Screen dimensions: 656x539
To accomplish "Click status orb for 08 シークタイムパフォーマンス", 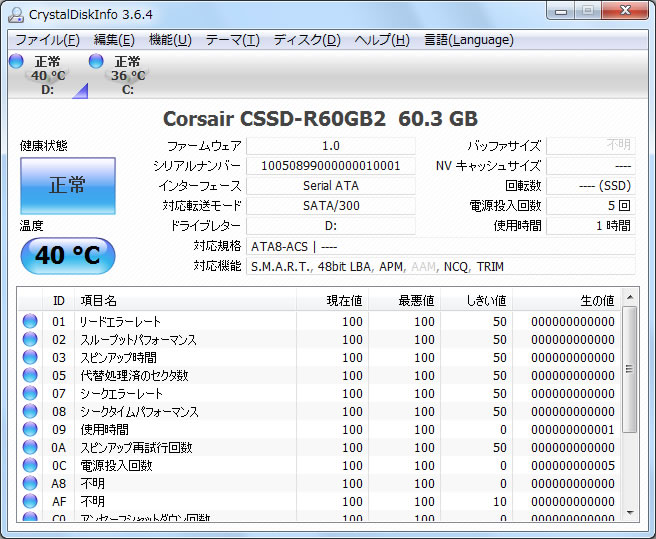I will click(30, 411).
